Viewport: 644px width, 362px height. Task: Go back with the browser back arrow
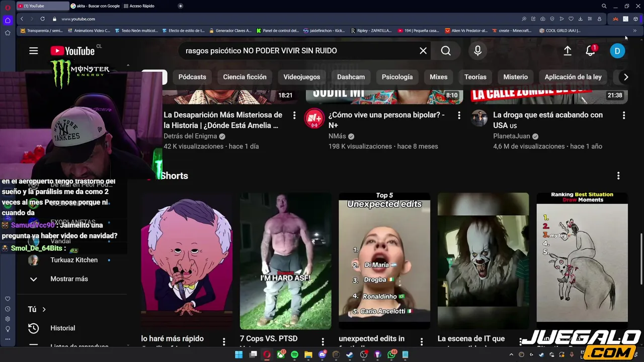22,19
